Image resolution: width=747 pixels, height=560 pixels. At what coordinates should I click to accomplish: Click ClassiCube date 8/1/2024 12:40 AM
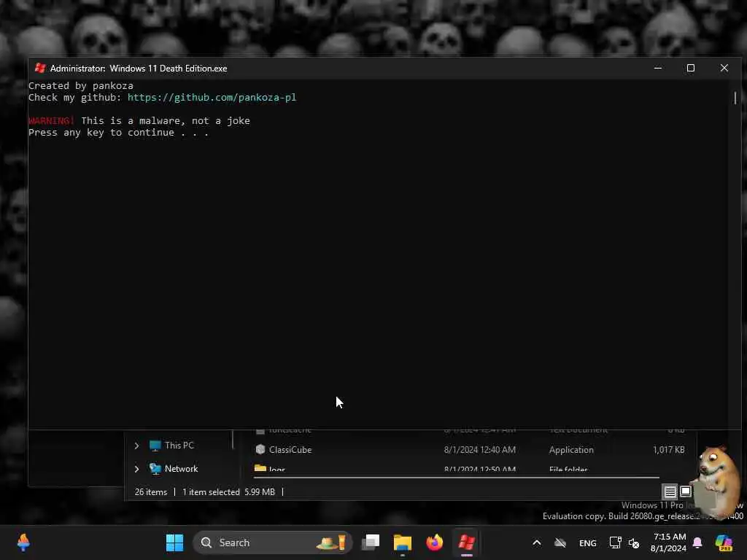(480, 449)
